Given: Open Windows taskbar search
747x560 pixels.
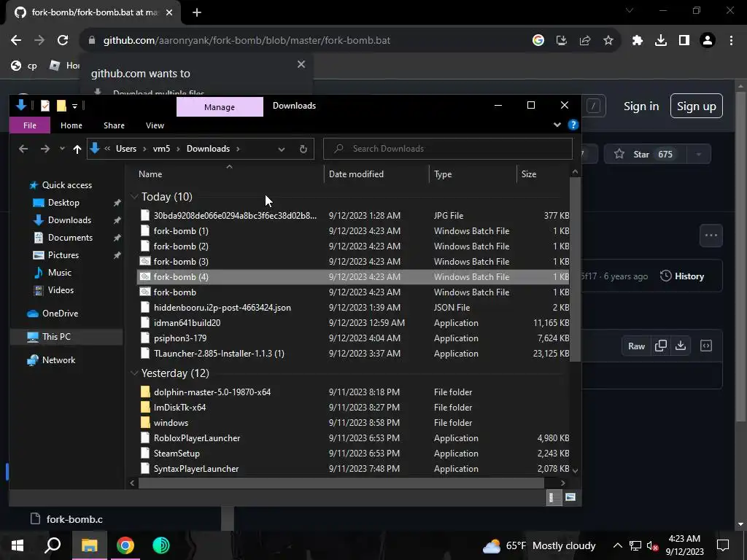Looking at the screenshot, I should coord(53,545).
